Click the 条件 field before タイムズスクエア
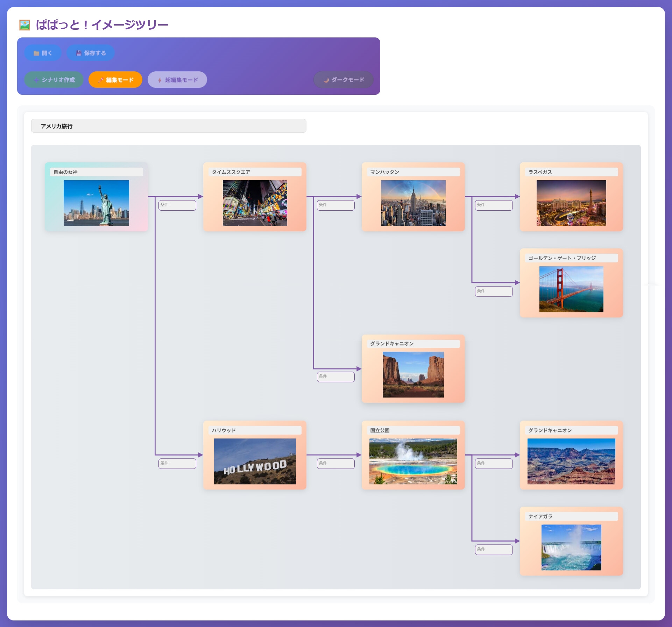The image size is (672, 627). click(177, 205)
